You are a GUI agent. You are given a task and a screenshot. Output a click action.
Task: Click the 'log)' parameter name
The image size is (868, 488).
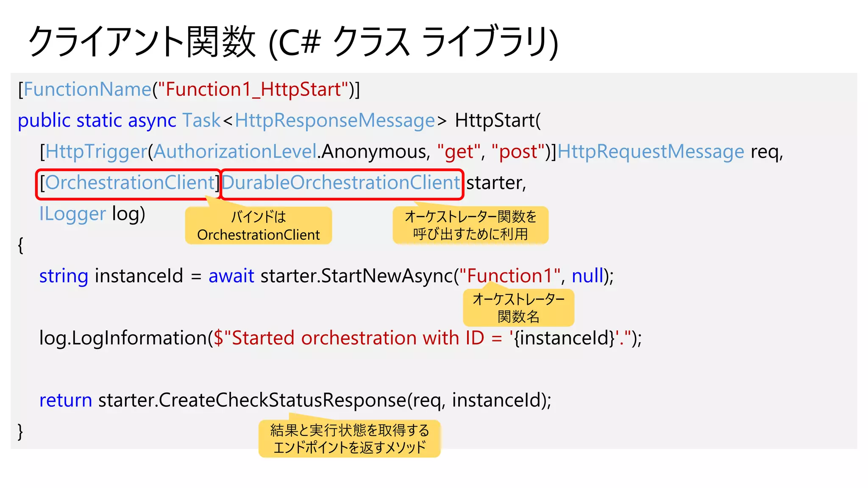(128, 214)
